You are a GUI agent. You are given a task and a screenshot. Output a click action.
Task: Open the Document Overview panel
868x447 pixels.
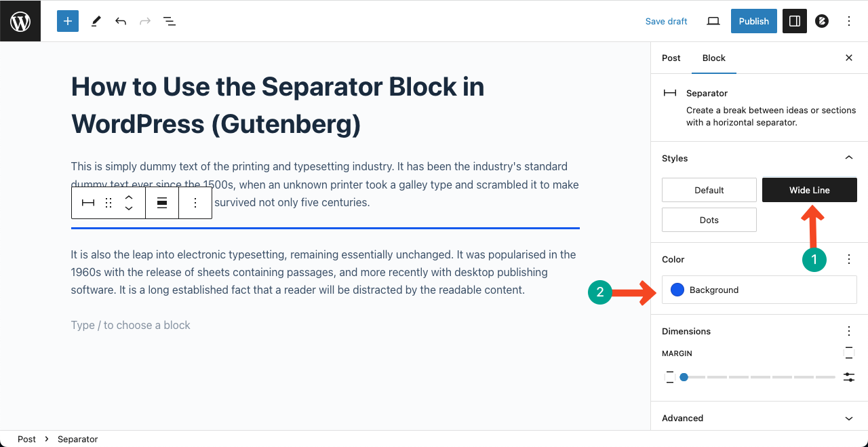coord(169,21)
